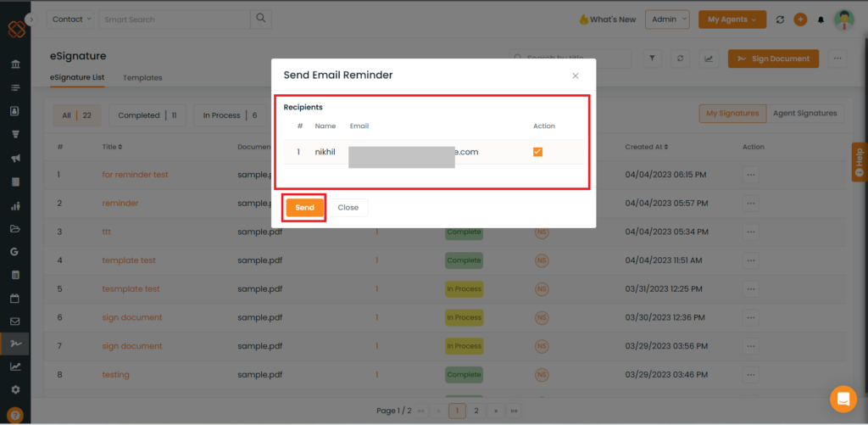Viewport: 868px width, 425px height.
Task: Open the eSignature sidebar icon
Action: pos(15,344)
